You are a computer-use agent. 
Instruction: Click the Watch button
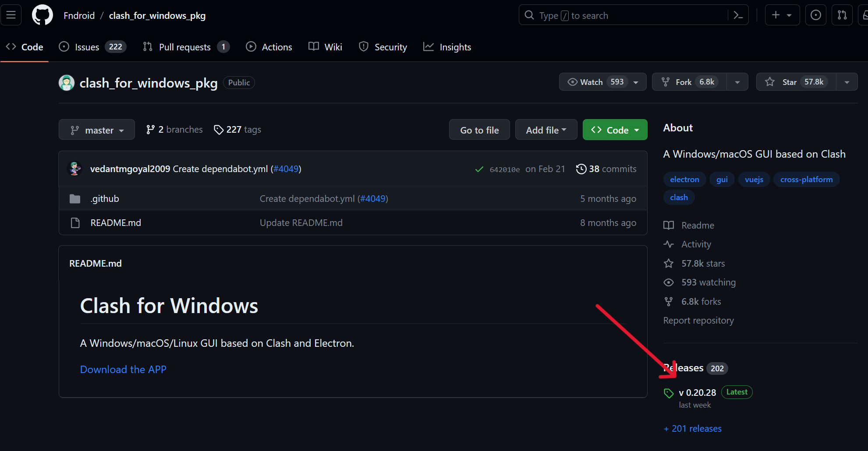click(x=602, y=82)
